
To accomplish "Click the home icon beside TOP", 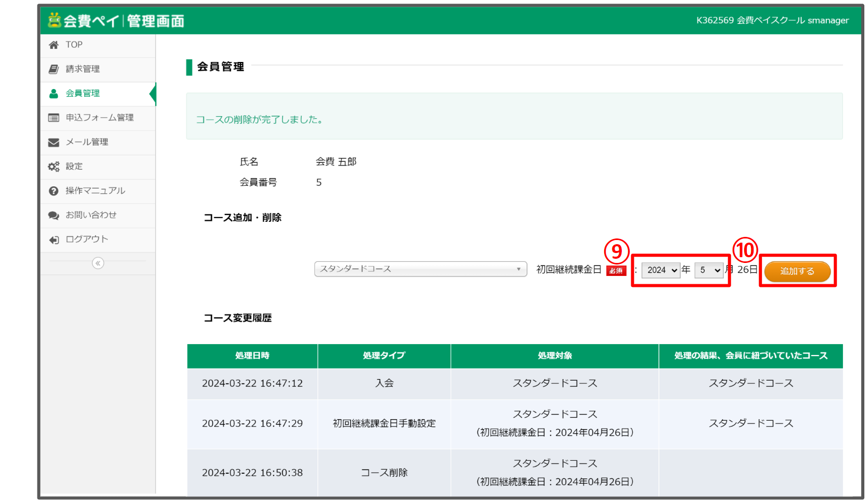I will pyautogui.click(x=54, y=45).
